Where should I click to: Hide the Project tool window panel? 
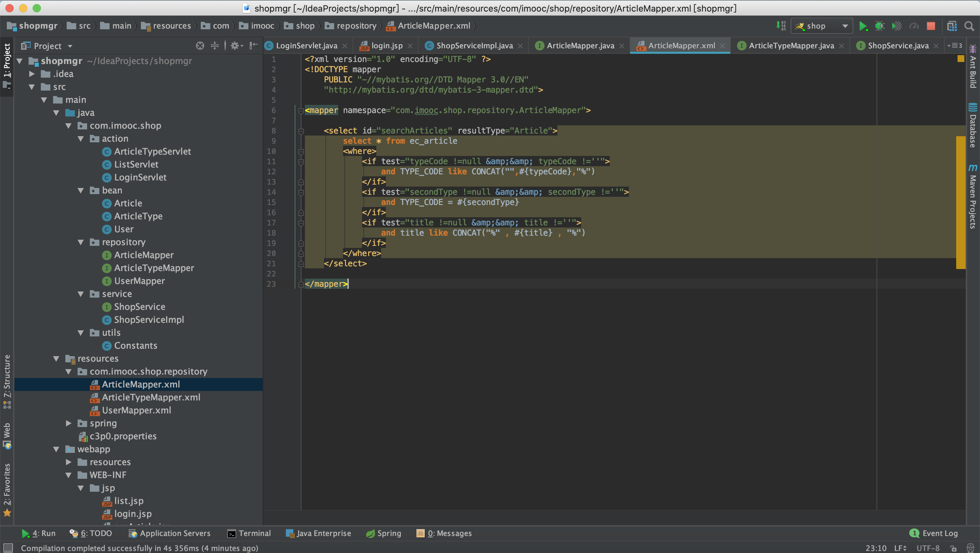(x=254, y=46)
